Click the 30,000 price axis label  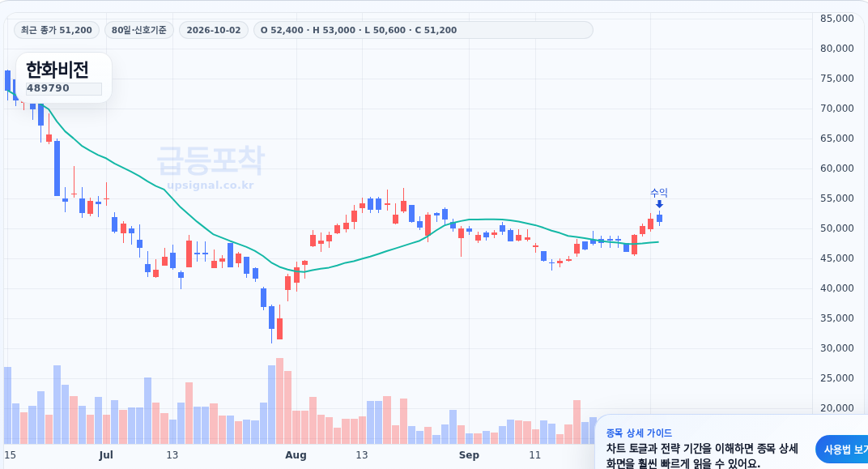(x=837, y=347)
